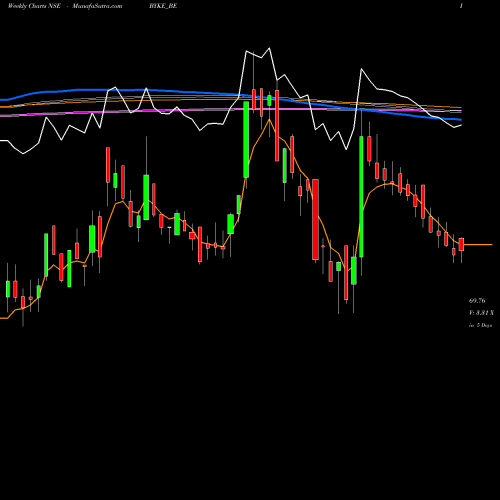
Task: Click the "V: 3.31 X" volume value
Action: [x=481, y=313]
